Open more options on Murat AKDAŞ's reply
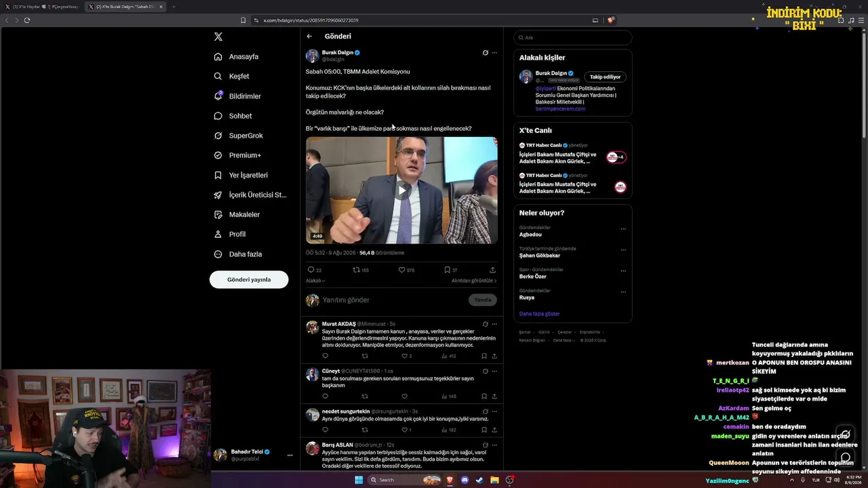Screen dimensions: 868x488 [494, 324]
